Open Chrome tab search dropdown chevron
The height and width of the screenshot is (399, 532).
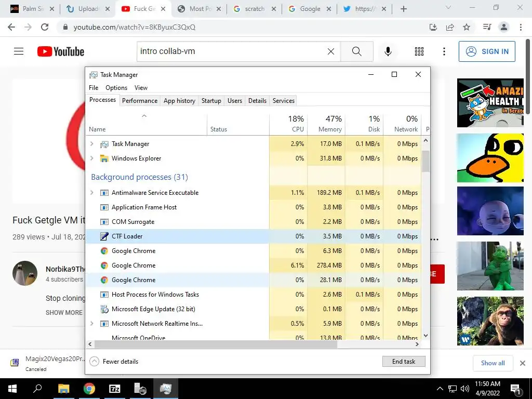[x=448, y=7]
